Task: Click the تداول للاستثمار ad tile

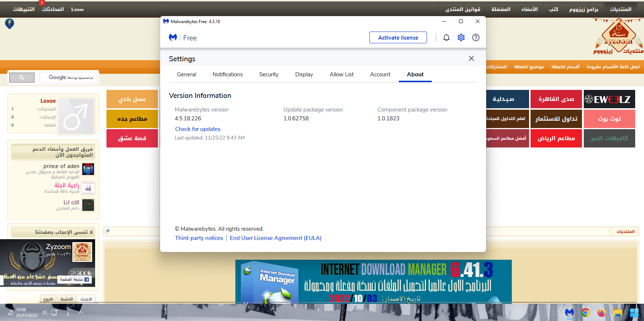Action: click(x=556, y=119)
